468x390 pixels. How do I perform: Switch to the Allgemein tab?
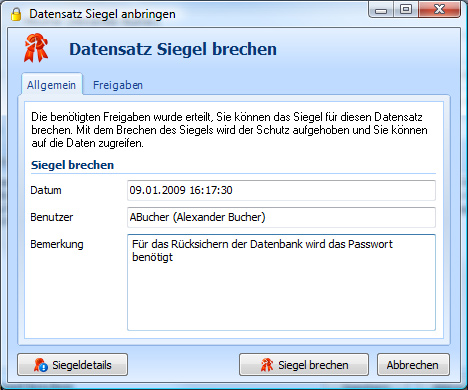click(x=51, y=85)
